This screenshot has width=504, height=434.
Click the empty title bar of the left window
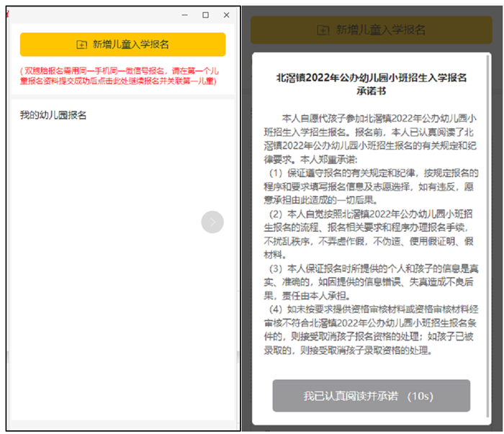94,14
